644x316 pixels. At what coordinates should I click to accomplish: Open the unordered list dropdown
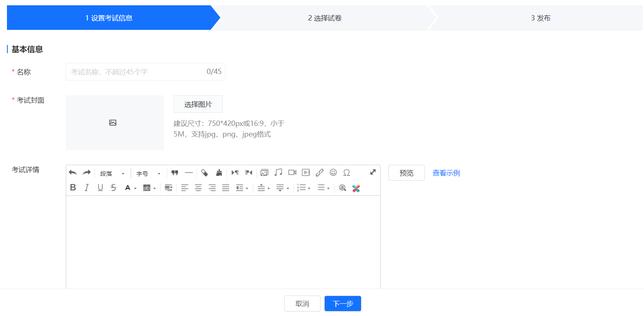(x=323, y=188)
